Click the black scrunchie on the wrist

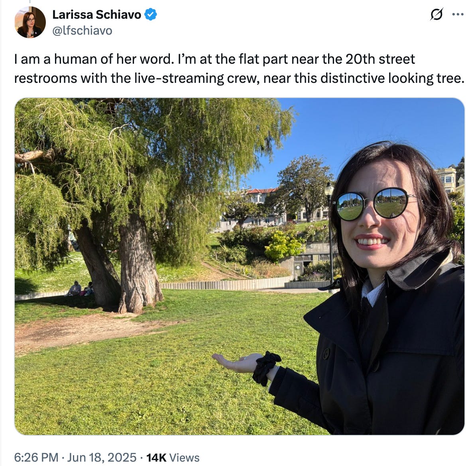pyautogui.click(x=267, y=368)
